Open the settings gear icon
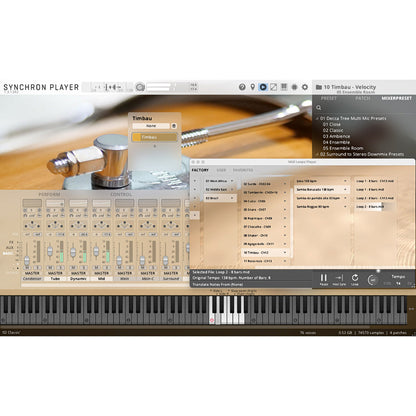 (305, 87)
